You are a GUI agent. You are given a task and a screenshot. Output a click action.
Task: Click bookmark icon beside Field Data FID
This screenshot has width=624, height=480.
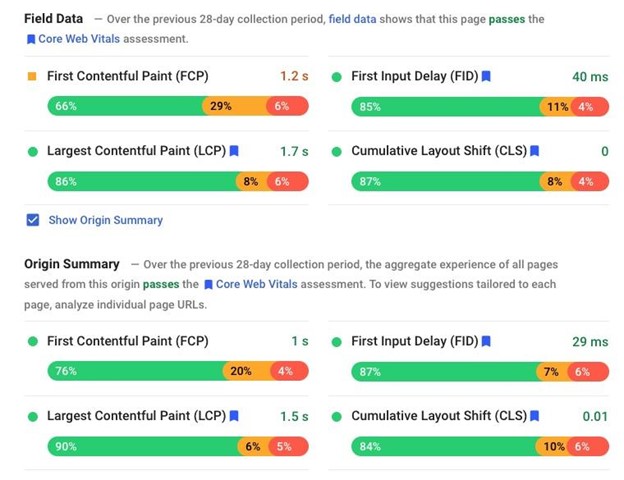(485, 76)
